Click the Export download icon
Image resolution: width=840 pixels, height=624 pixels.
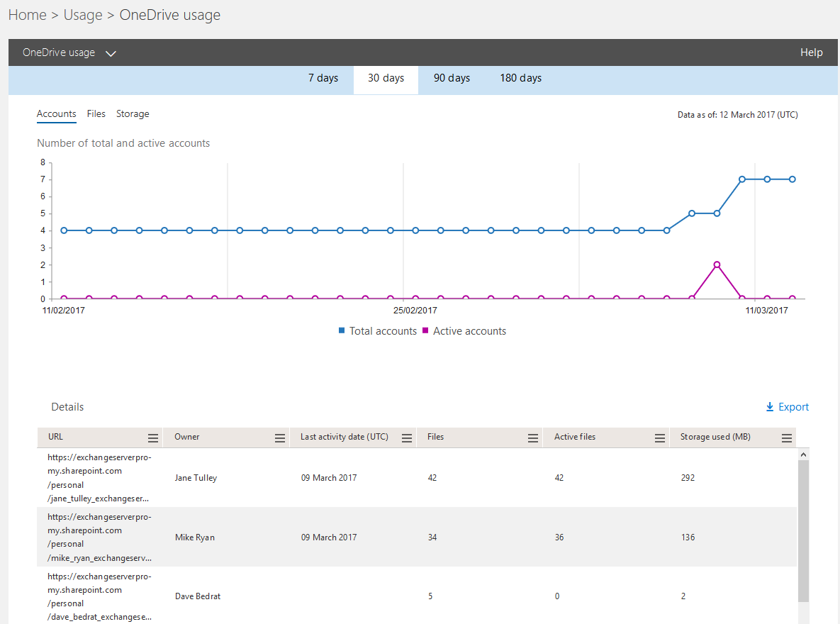(770, 406)
